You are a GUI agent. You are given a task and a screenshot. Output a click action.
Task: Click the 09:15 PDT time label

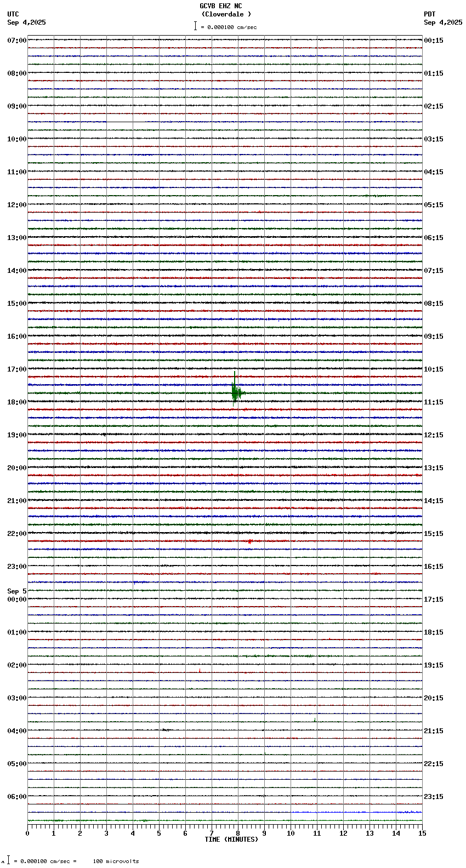point(434,336)
